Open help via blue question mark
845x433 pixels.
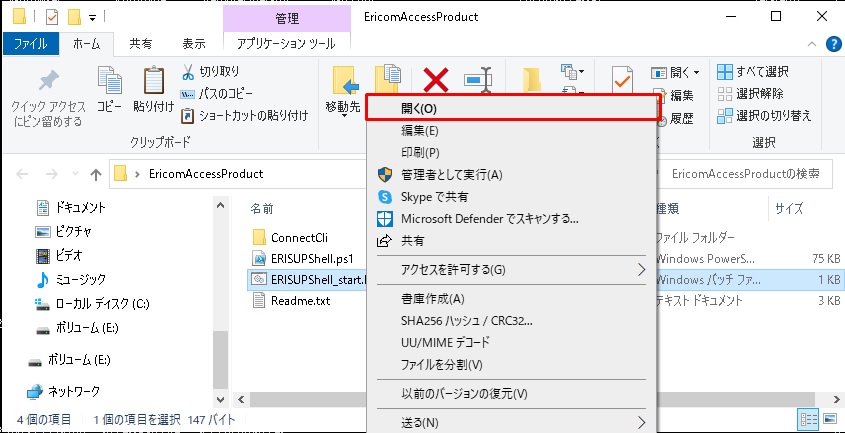830,44
